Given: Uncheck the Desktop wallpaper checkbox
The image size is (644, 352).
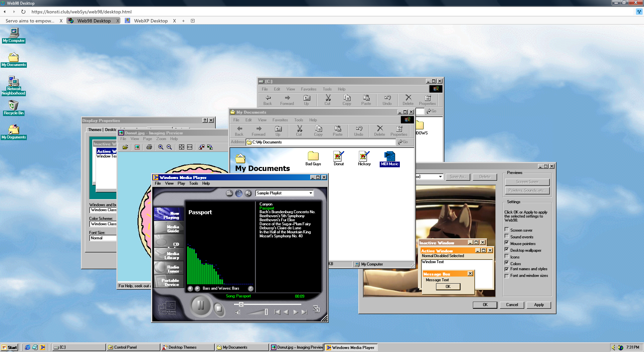Looking at the screenshot, I should tap(507, 250).
